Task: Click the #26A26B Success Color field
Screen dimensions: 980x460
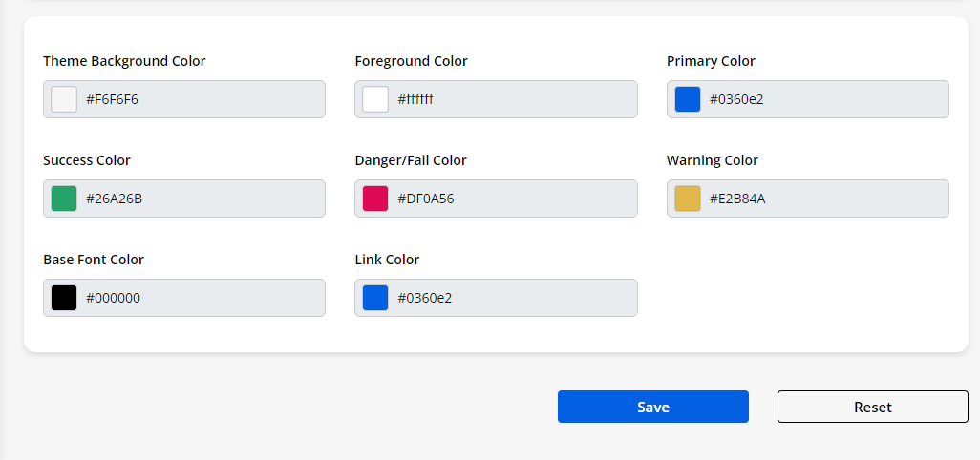Action: point(201,199)
